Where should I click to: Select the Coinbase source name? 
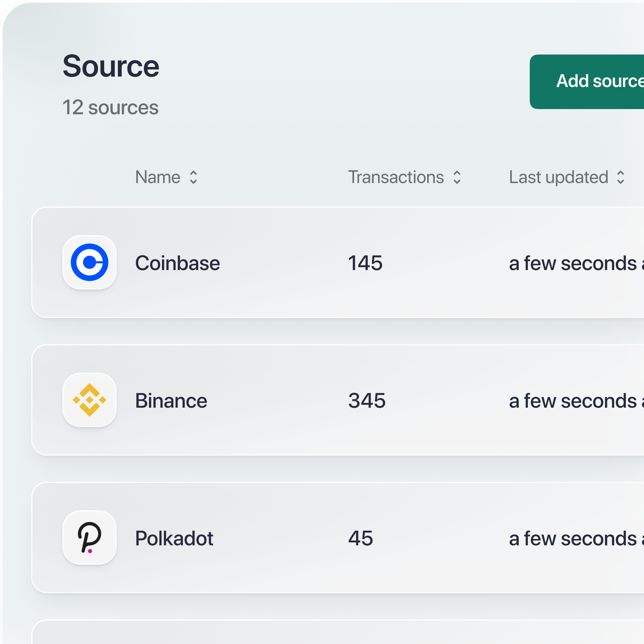tap(178, 263)
